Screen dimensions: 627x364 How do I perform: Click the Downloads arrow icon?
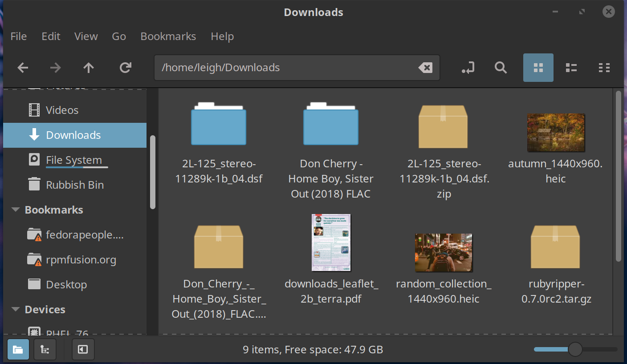pos(34,135)
